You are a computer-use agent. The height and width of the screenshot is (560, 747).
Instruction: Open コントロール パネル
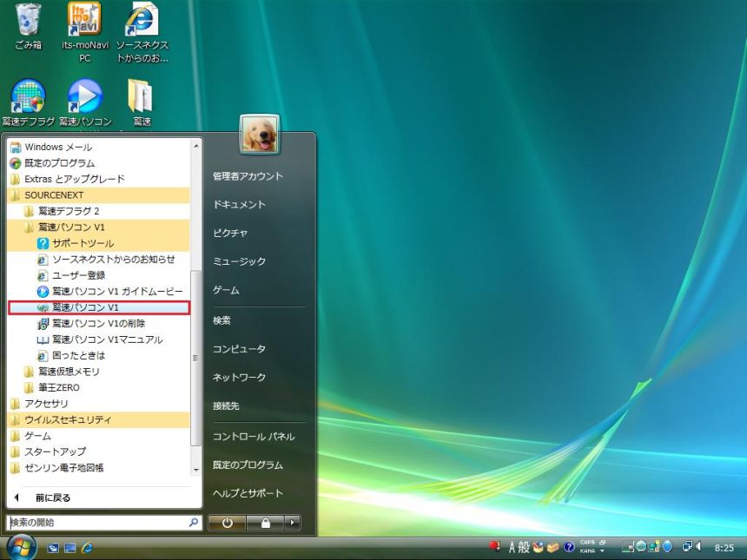(x=254, y=437)
